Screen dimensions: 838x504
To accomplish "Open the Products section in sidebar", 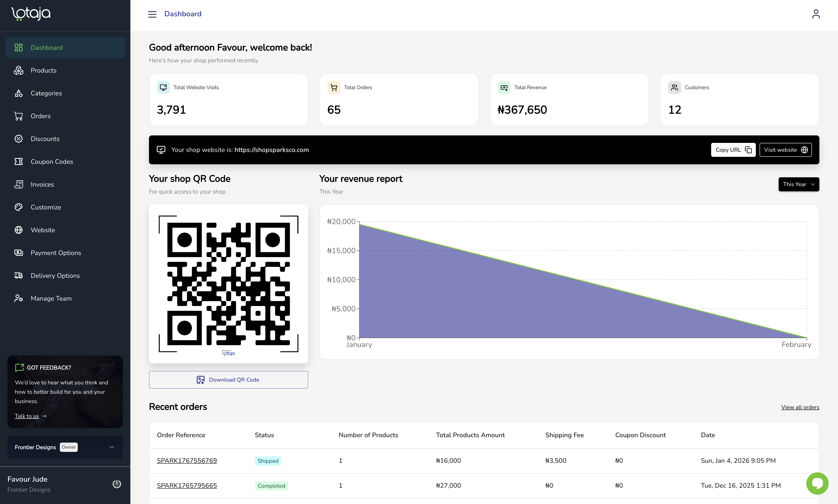I will click(x=44, y=70).
